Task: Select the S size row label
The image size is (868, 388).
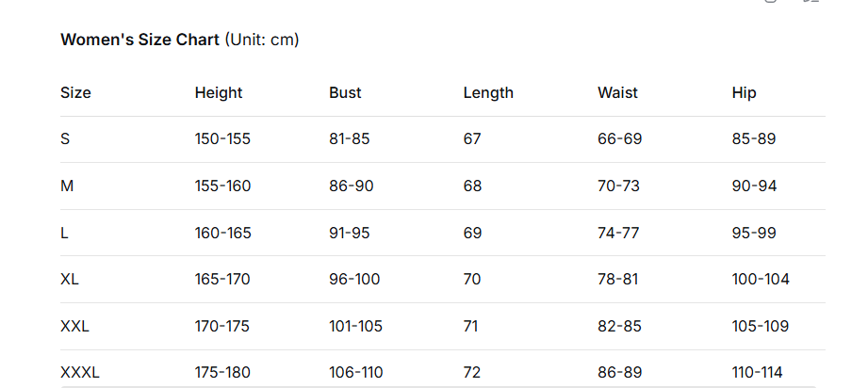Action: pyautogui.click(x=65, y=138)
